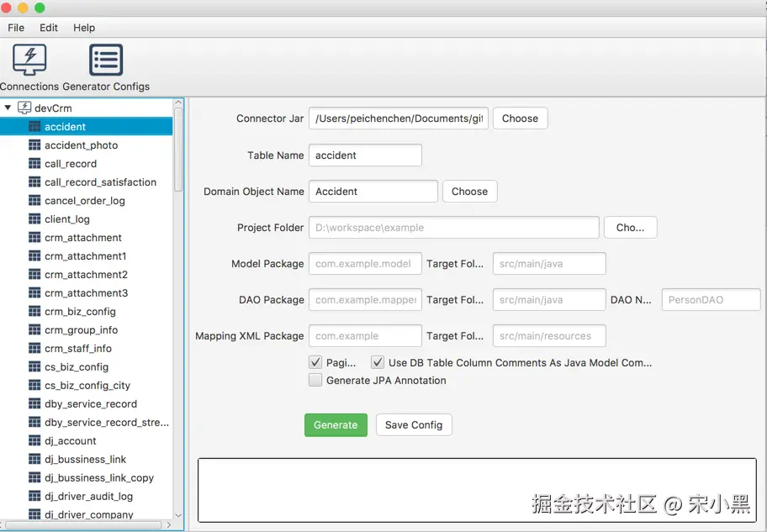The height and width of the screenshot is (532, 767).
Task: Click table icon next to accident_photo
Action: tap(34, 145)
